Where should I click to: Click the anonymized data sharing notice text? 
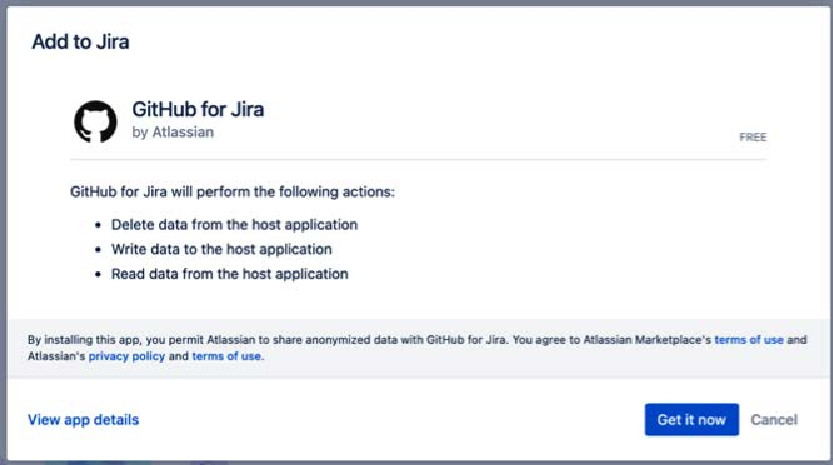pyautogui.click(x=417, y=348)
